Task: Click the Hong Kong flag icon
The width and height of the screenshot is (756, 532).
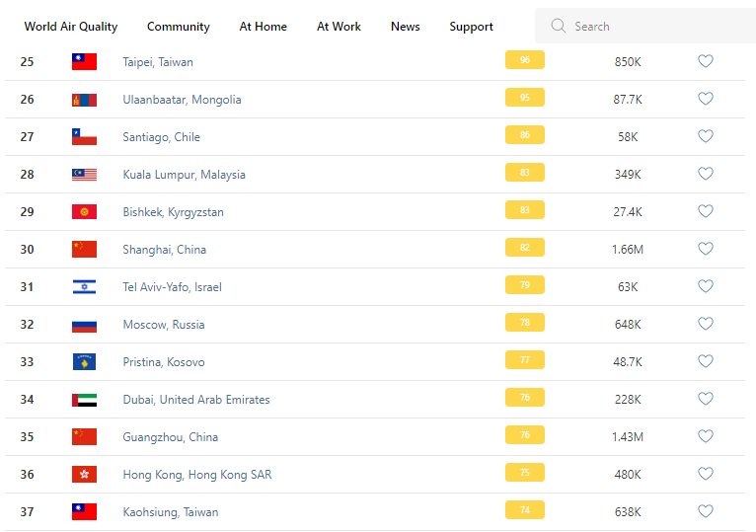Action: point(84,475)
